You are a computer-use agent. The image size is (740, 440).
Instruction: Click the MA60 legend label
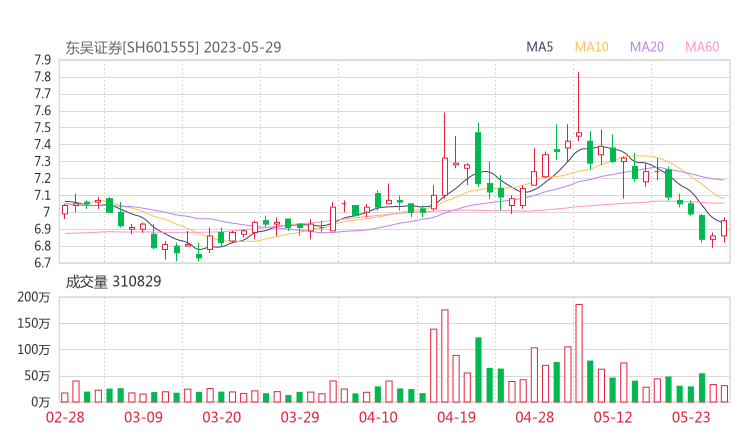click(702, 47)
